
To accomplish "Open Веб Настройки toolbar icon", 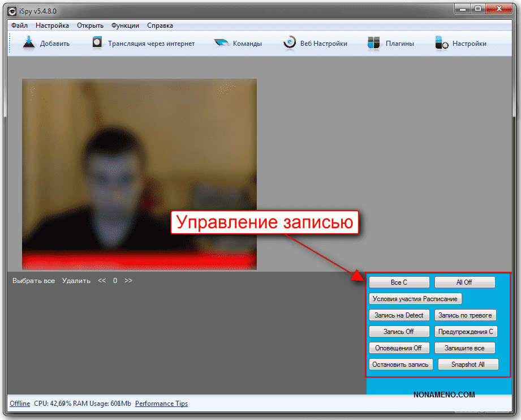I will tap(290, 44).
